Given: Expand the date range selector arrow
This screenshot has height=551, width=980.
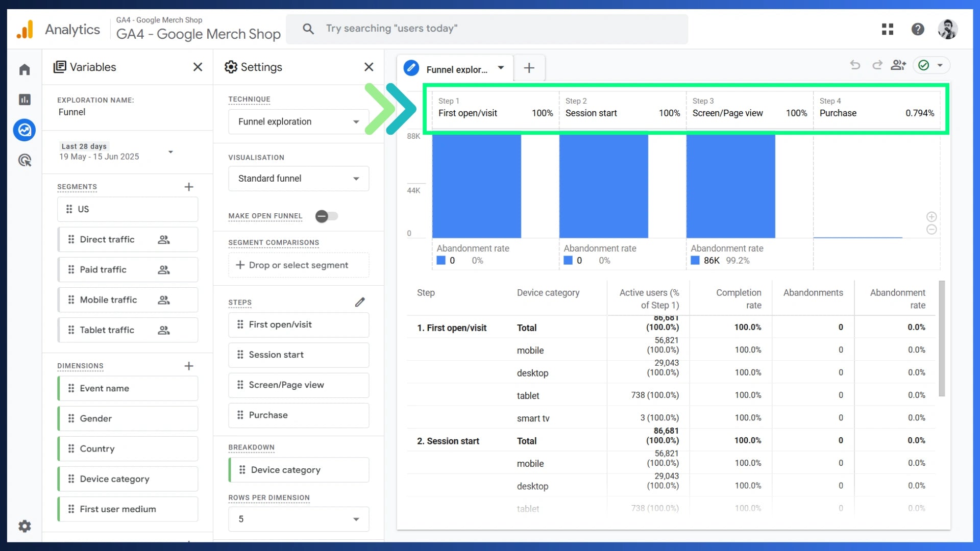Looking at the screenshot, I should click(170, 152).
